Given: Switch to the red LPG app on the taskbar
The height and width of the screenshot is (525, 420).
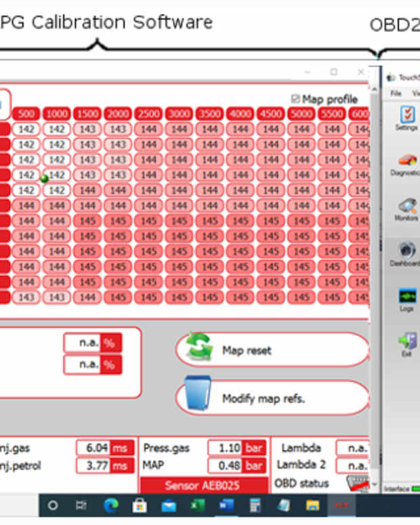Looking at the screenshot, I should point(341,505).
